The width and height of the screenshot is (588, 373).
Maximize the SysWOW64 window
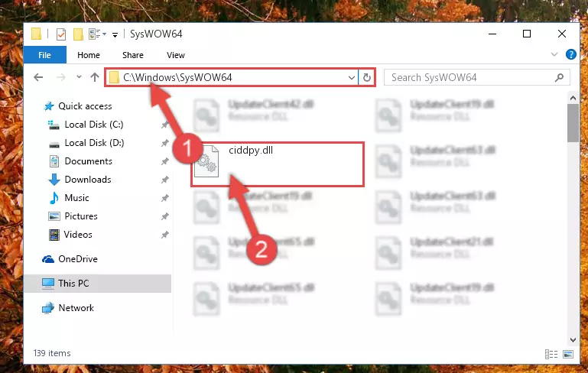click(x=527, y=34)
